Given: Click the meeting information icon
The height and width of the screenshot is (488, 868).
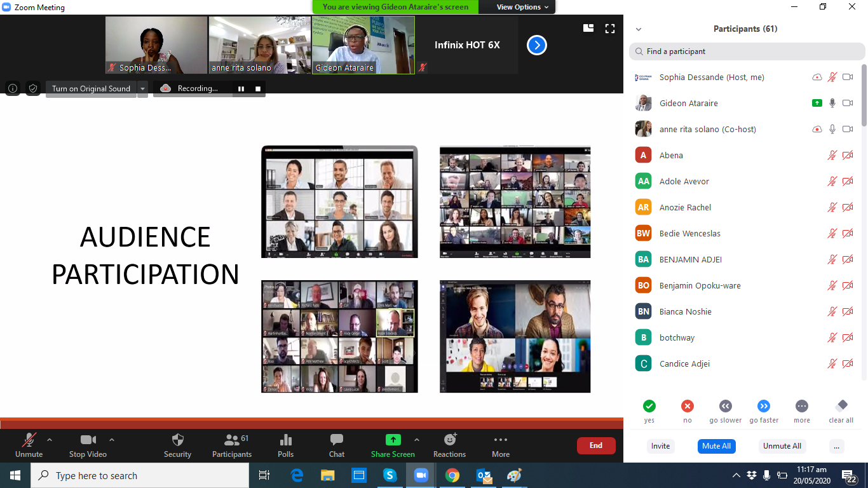Looking at the screenshot, I should click(x=13, y=88).
